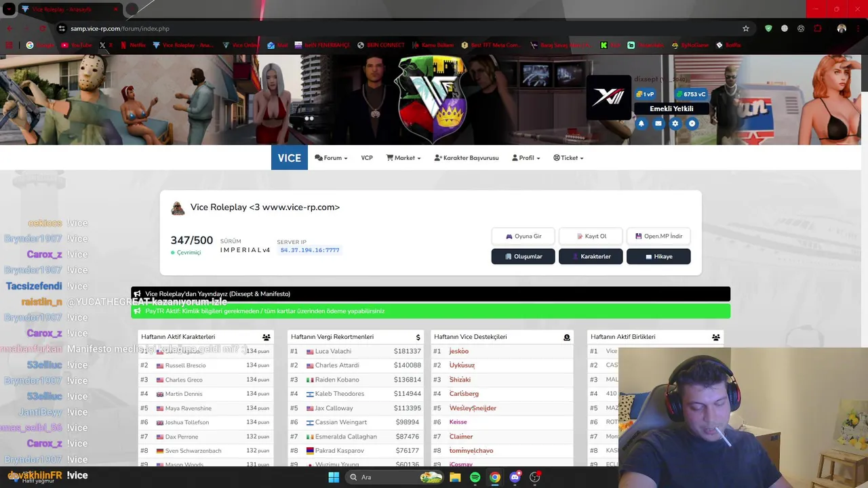This screenshot has width=868, height=488.
Task: Open the Oluşumlar button
Action: [x=523, y=256]
